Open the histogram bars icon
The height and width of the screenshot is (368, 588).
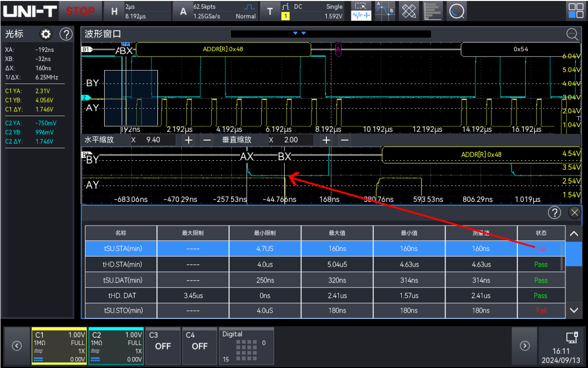click(x=432, y=11)
